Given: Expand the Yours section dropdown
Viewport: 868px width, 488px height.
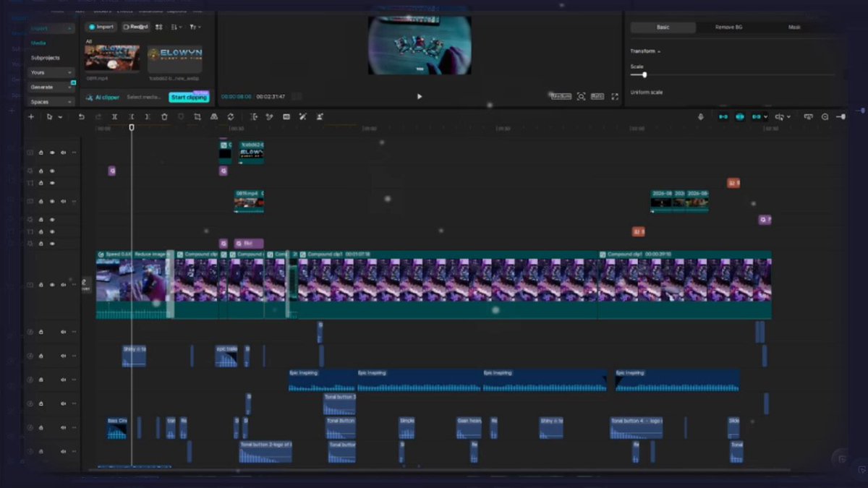Looking at the screenshot, I should [x=51, y=72].
